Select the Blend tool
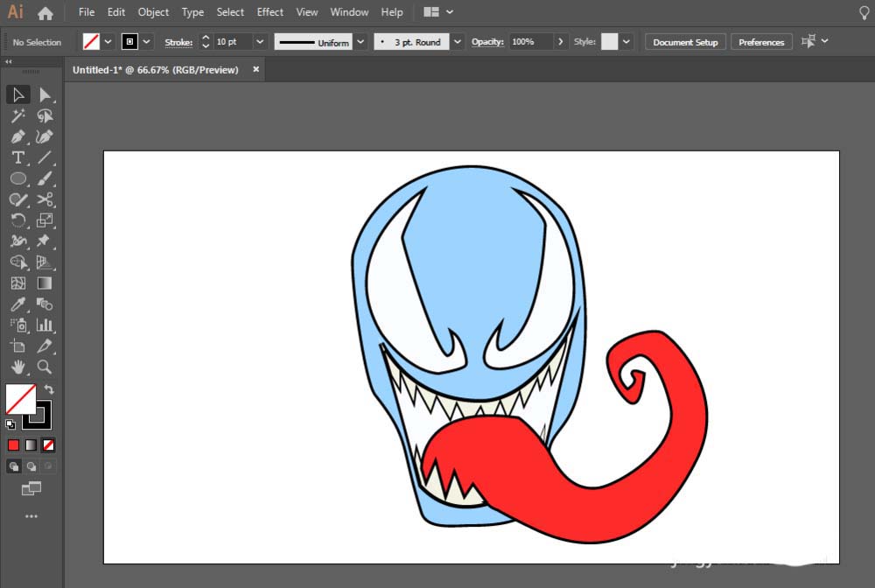 [45, 304]
